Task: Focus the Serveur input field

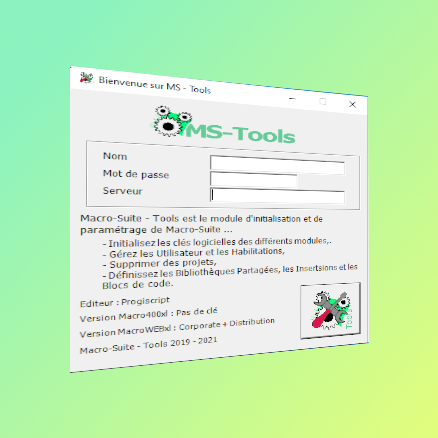Action: (277, 196)
